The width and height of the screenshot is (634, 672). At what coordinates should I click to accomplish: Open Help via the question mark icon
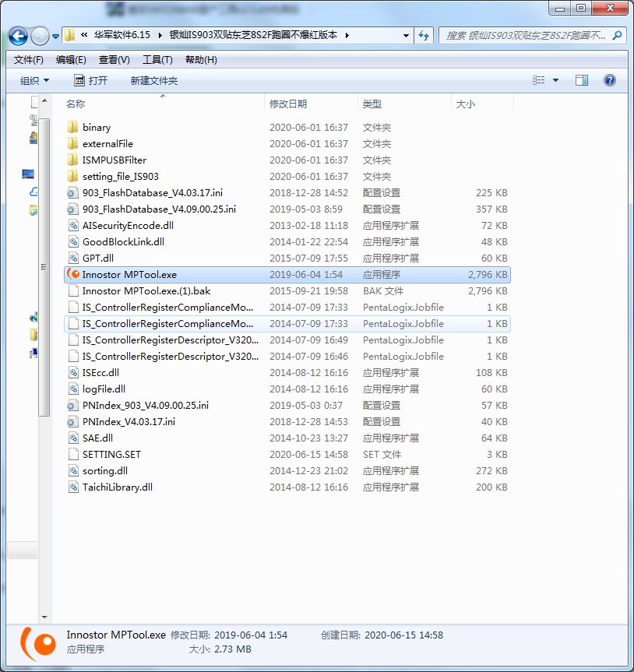(x=609, y=80)
